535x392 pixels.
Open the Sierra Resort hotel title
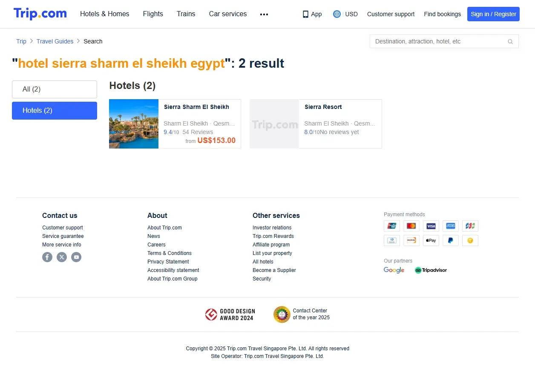click(x=323, y=107)
